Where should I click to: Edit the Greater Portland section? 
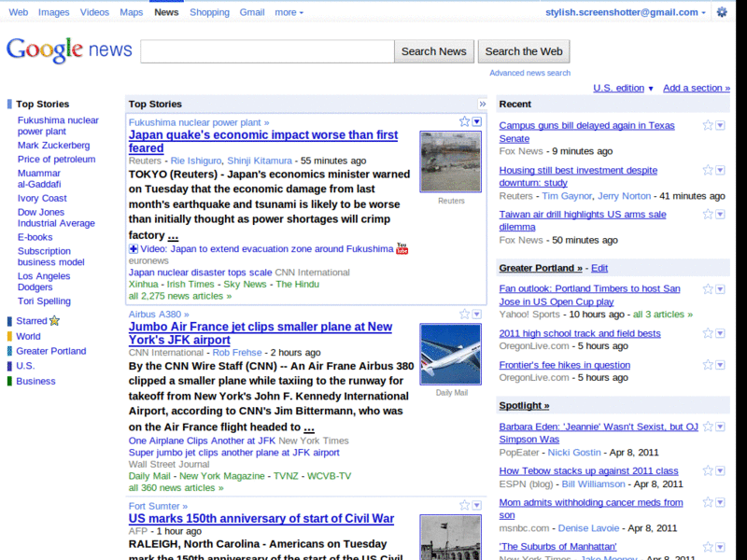point(599,268)
